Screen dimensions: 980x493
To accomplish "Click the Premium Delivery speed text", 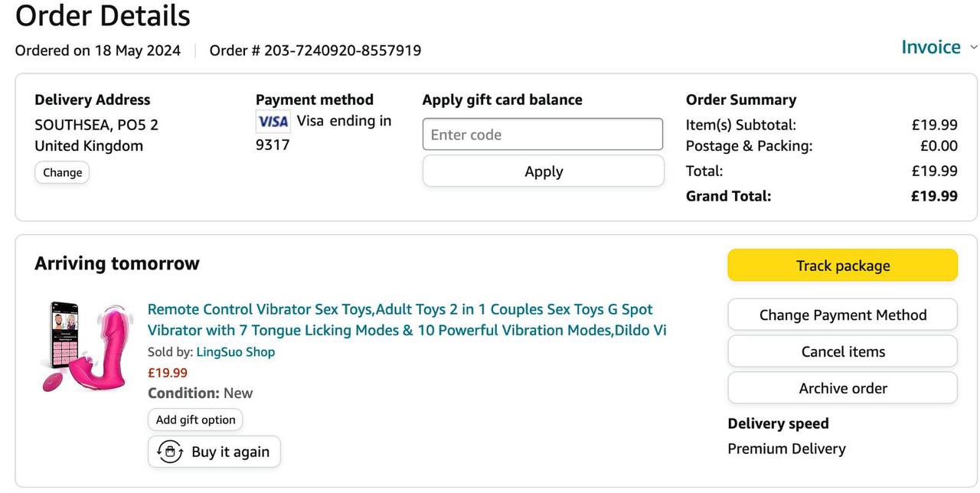I will click(786, 449).
